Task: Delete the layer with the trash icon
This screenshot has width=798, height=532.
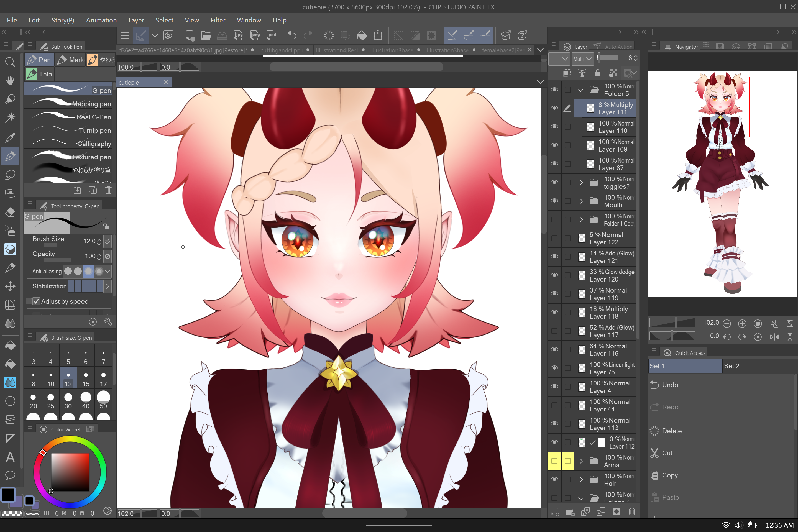Action: 632,512
